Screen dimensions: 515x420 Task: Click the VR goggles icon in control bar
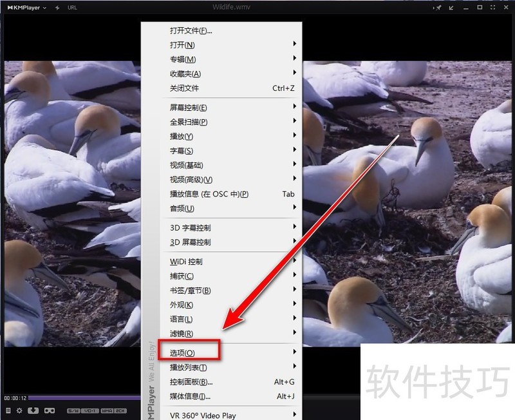pos(49,410)
